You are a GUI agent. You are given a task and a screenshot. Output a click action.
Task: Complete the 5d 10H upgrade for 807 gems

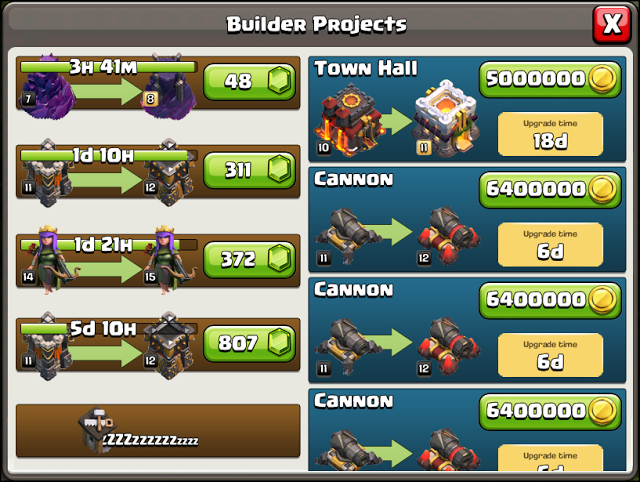tap(249, 343)
